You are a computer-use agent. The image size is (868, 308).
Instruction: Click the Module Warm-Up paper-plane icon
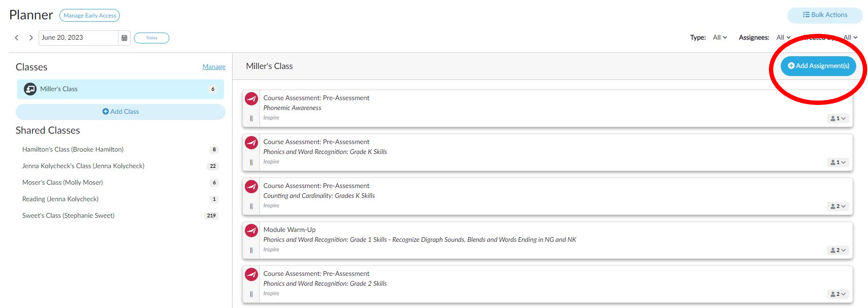coord(251,231)
